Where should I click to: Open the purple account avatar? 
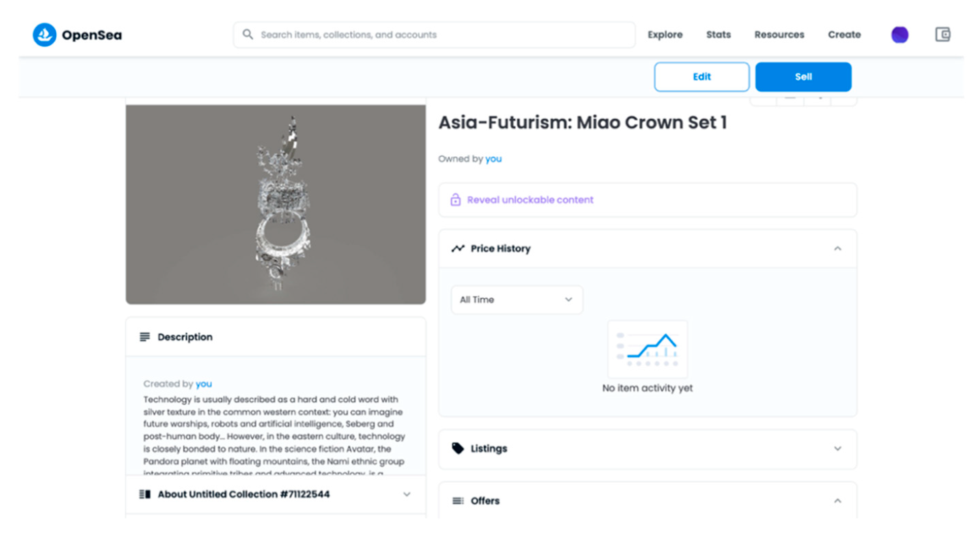coord(899,35)
